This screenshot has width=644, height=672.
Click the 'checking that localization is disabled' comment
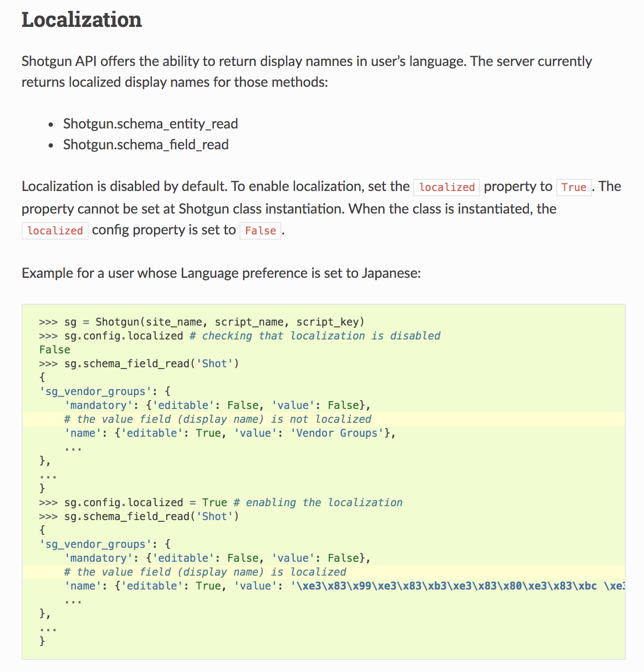(315, 336)
